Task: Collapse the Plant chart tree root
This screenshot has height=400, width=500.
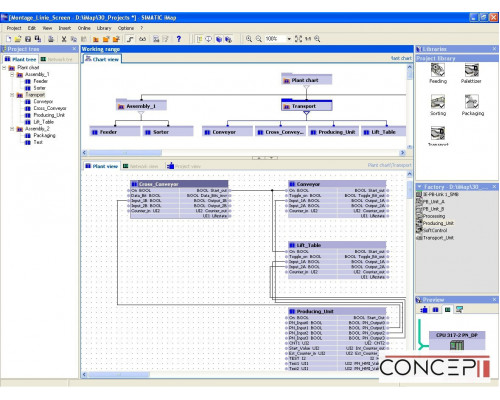Action: 4,68
